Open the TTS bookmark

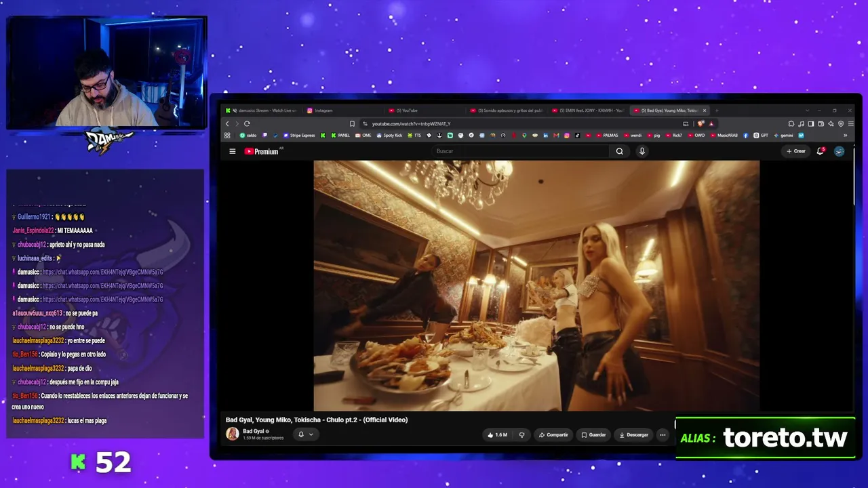point(414,136)
